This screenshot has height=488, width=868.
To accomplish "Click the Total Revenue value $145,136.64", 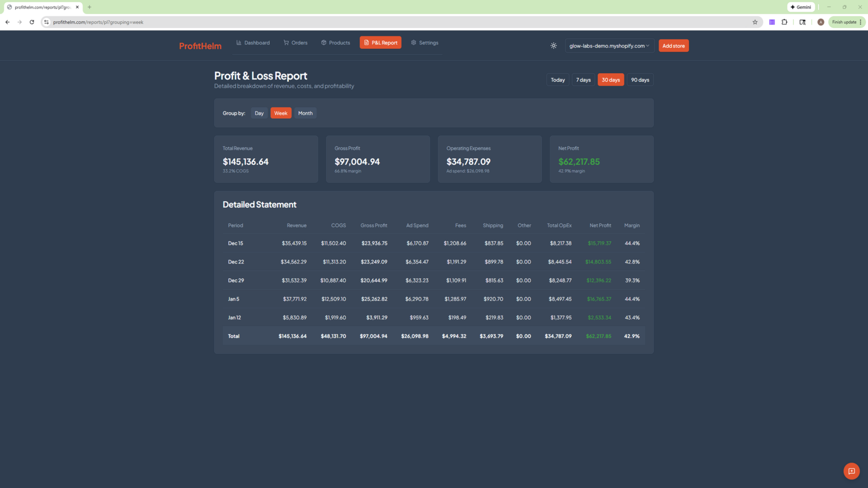I will [x=246, y=162].
